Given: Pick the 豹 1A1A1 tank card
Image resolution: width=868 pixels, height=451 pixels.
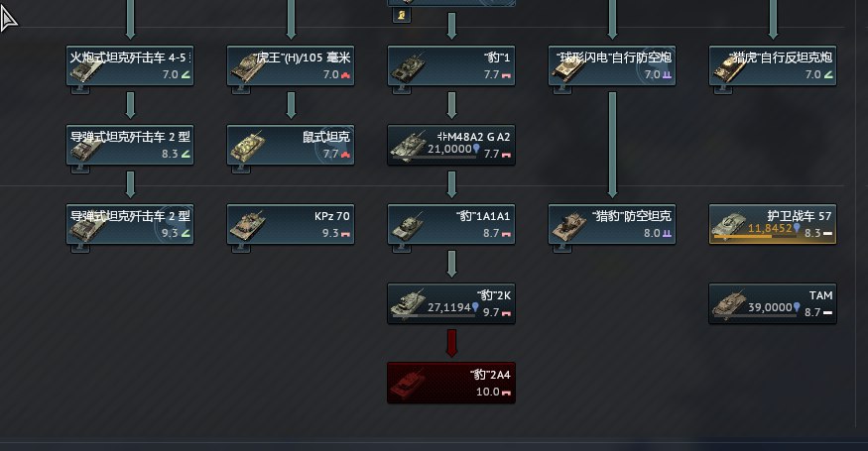Looking at the screenshot, I should [451, 224].
